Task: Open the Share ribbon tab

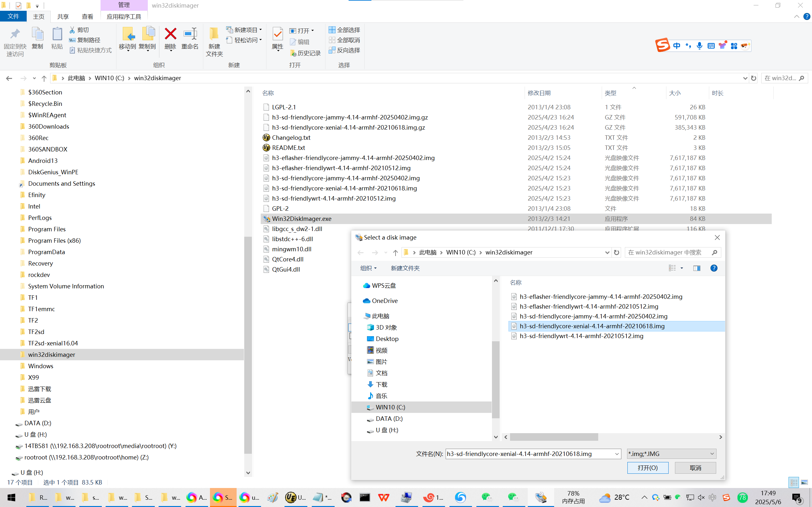Action: click(63, 16)
